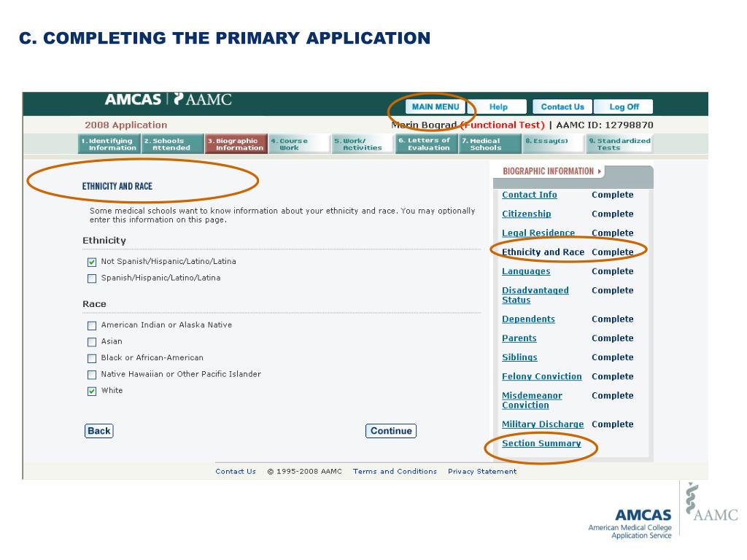The width and height of the screenshot is (747, 560).
Task: Open the Military Discharge link
Action: [x=543, y=424]
